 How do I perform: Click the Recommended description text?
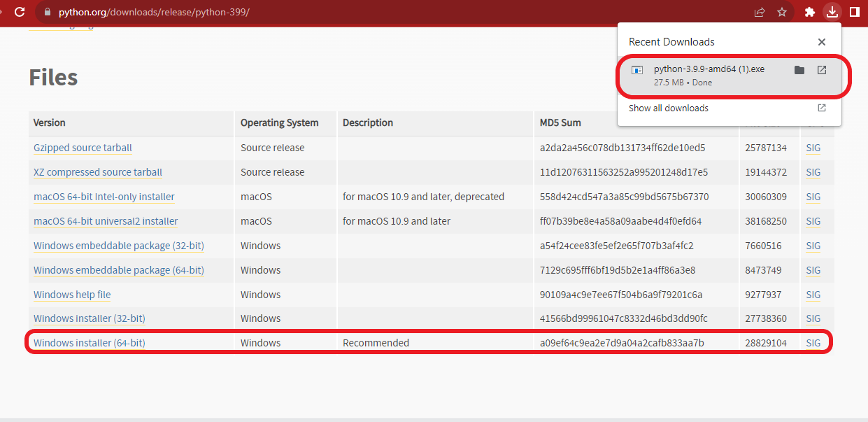click(376, 343)
